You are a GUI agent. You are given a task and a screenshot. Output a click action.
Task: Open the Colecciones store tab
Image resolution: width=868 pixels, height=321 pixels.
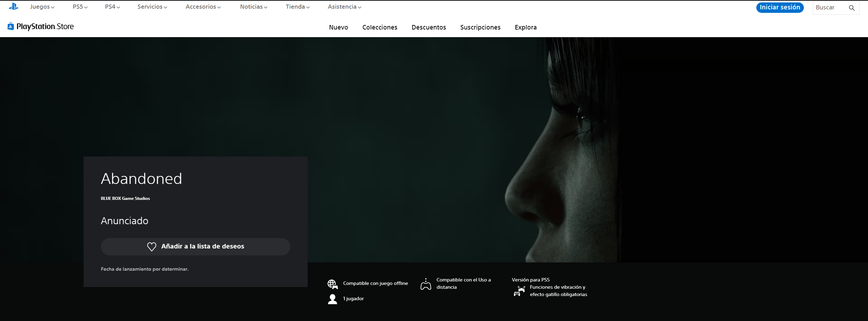pos(380,27)
